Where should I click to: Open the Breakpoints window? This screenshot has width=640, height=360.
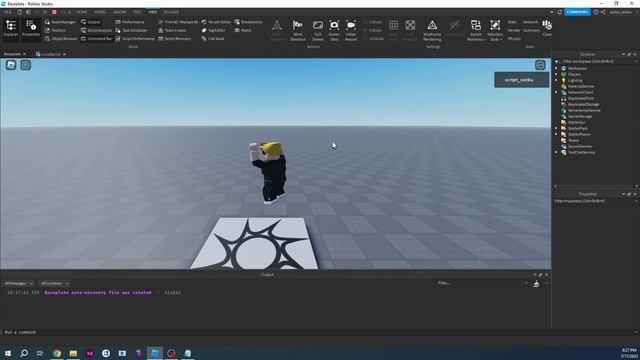coord(249,22)
